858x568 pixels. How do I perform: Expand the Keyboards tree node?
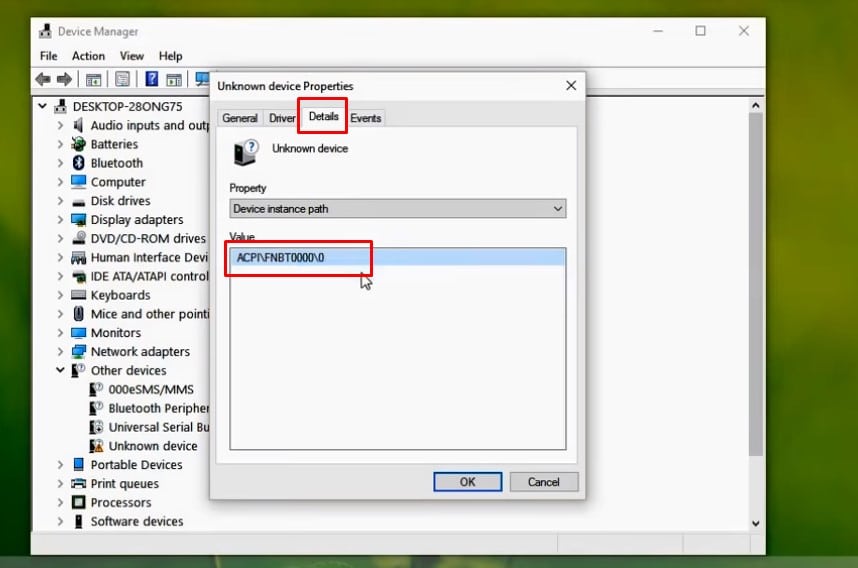(60, 295)
